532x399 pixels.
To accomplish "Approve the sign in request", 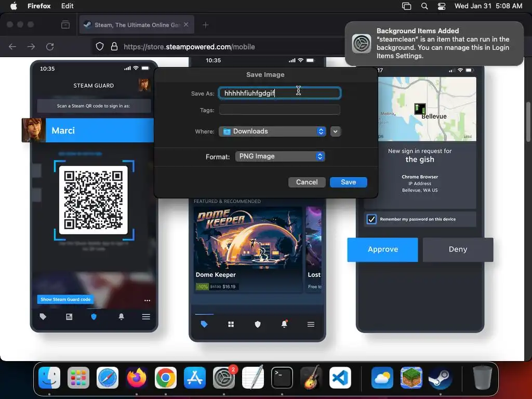I will click(383, 249).
